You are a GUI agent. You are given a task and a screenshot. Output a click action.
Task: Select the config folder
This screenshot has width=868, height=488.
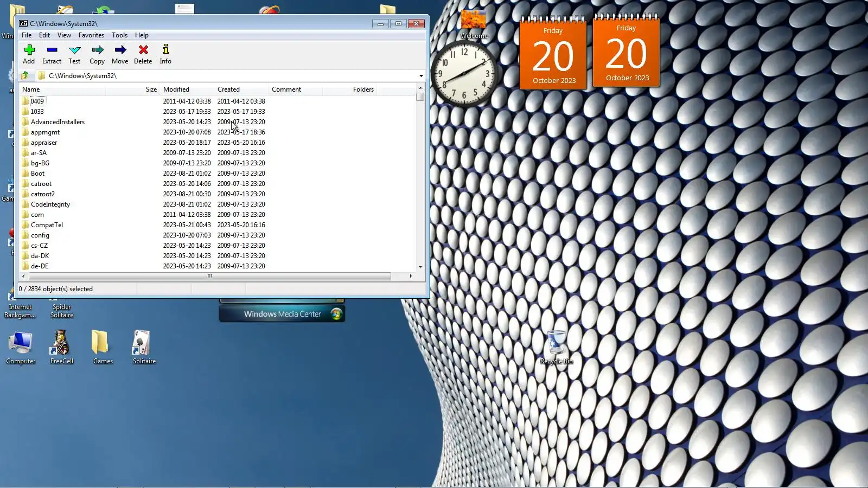tap(40, 235)
